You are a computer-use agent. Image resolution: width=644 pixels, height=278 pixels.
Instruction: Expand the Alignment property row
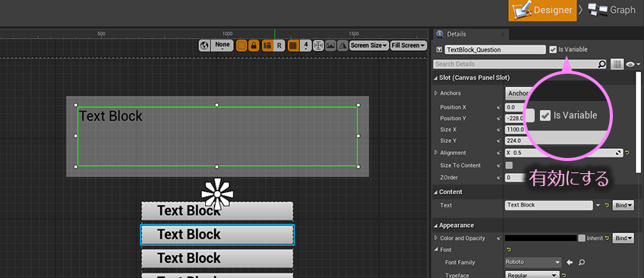click(436, 153)
